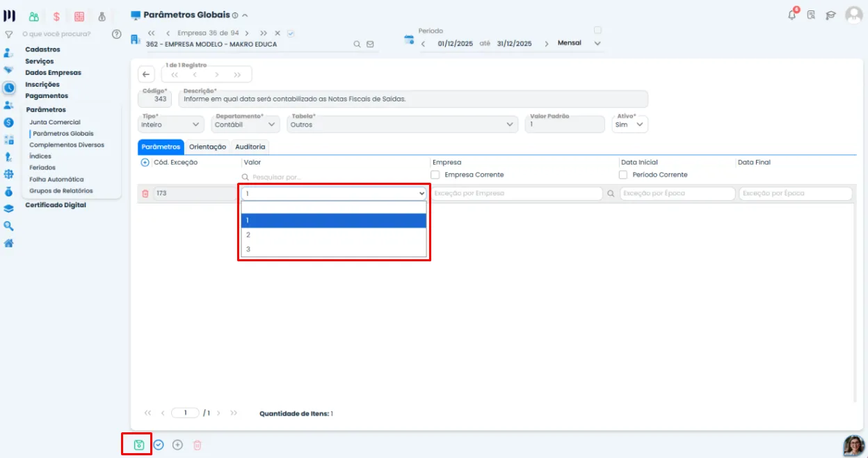Open Feriados menu item

pyautogui.click(x=42, y=167)
